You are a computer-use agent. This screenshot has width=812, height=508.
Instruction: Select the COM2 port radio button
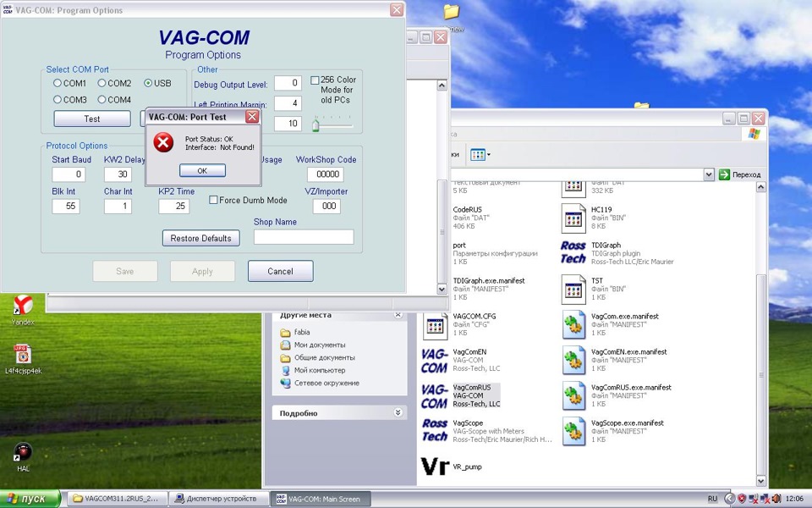pyautogui.click(x=101, y=83)
